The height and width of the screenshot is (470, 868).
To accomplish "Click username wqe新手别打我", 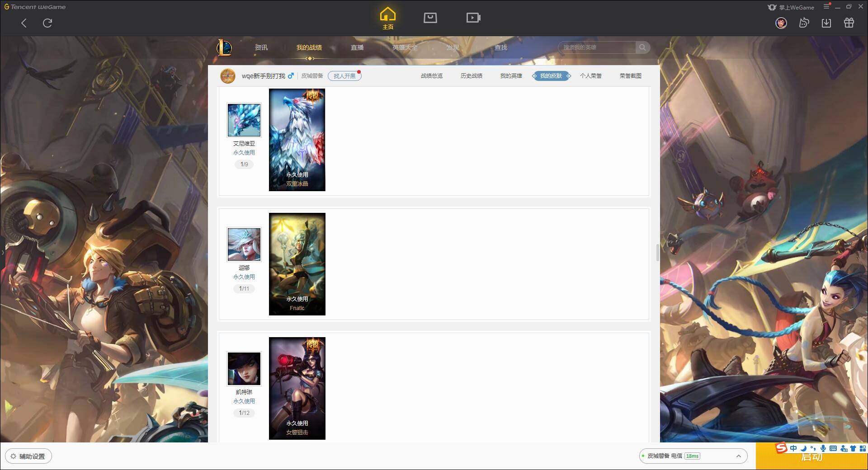I will [263, 76].
